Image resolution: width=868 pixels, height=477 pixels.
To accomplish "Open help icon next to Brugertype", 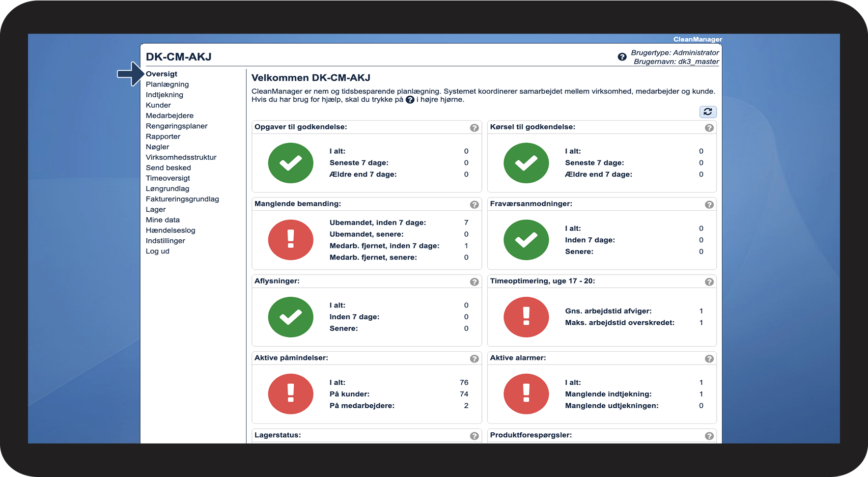I will [x=622, y=57].
